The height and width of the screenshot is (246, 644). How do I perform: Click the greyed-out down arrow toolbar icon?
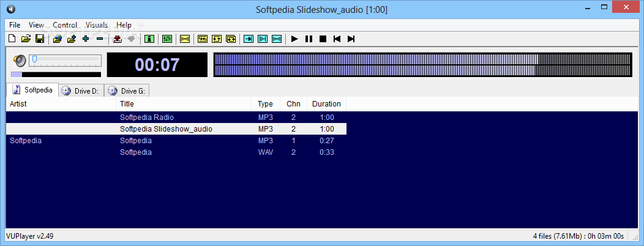click(x=131, y=39)
